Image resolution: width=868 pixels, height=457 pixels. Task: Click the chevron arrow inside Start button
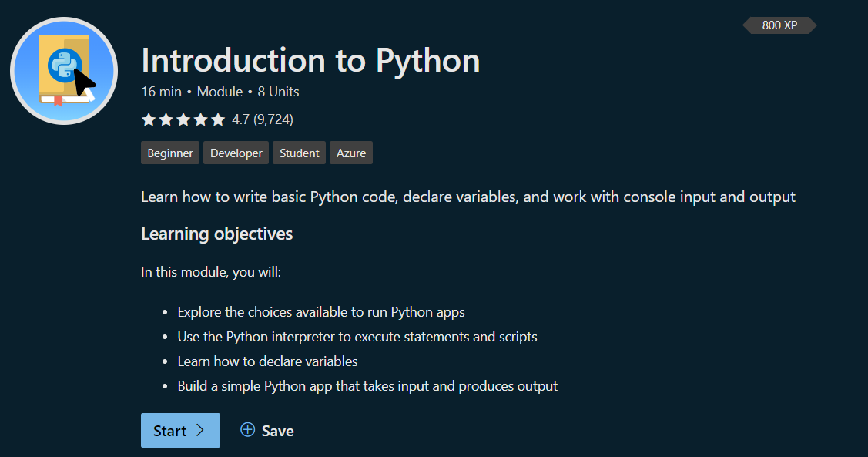pyautogui.click(x=200, y=430)
